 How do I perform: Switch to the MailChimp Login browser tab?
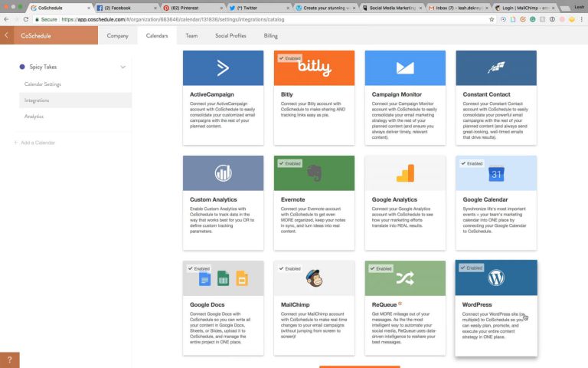[x=525, y=8]
